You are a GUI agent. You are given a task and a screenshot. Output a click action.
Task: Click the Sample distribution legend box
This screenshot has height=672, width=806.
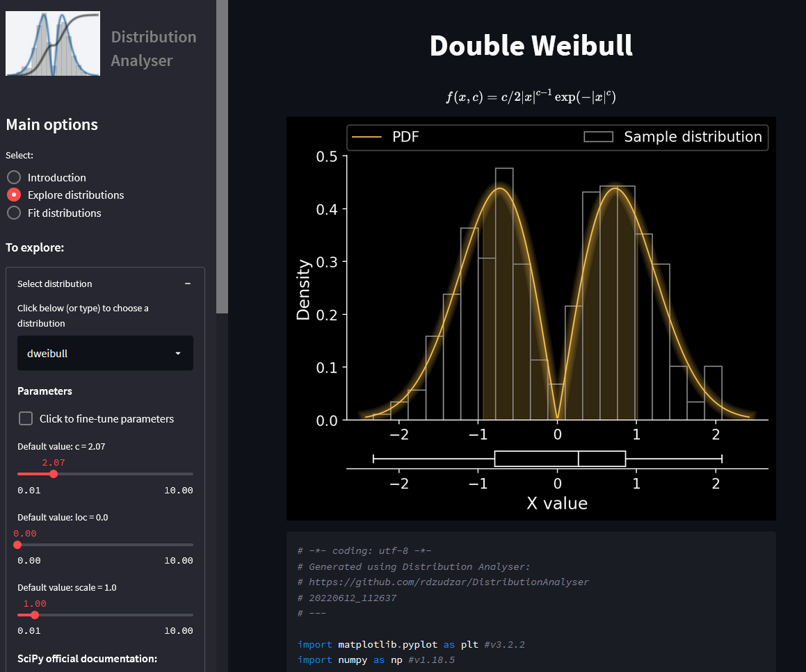[x=598, y=137]
